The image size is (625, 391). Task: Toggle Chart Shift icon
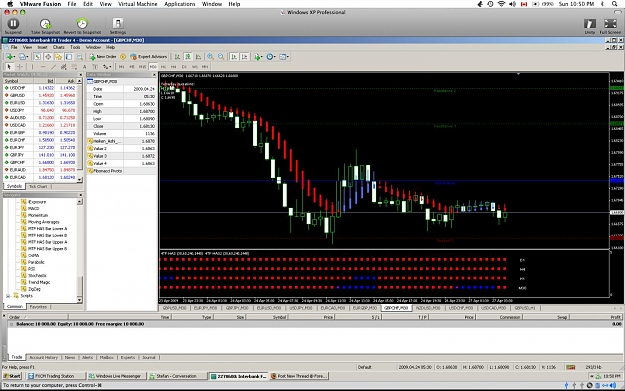[244, 57]
